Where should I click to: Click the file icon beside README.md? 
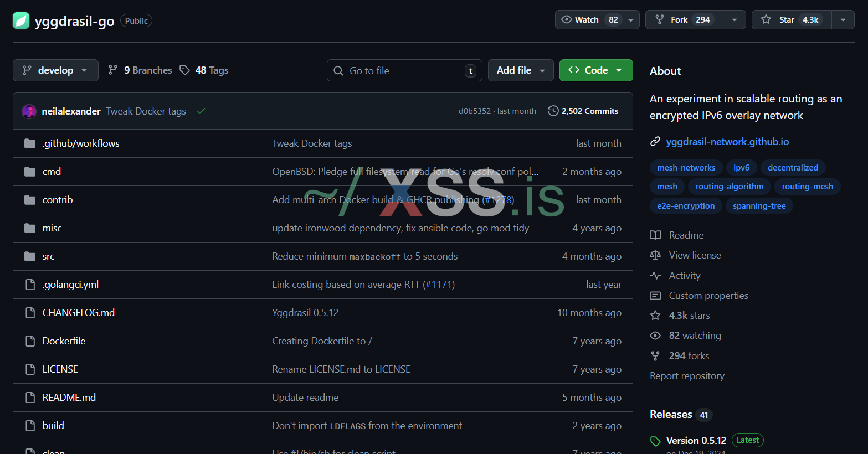pyautogui.click(x=30, y=398)
